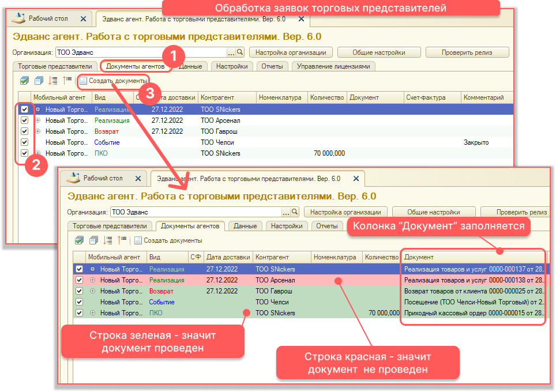The image size is (556, 392).
Task: Uncheck ТОО Гаврош row checkbox, upper window
Action: coord(24,131)
